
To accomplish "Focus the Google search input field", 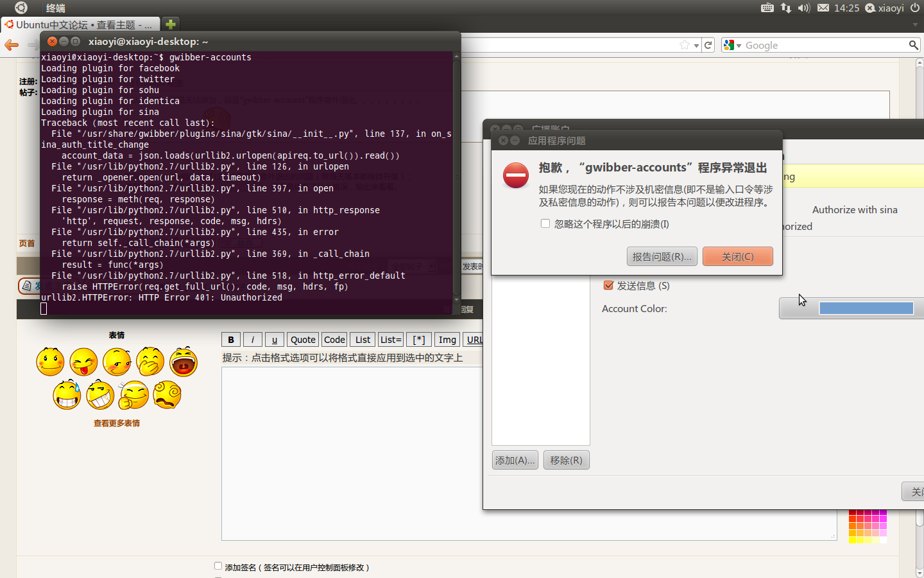I will (x=825, y=45).
